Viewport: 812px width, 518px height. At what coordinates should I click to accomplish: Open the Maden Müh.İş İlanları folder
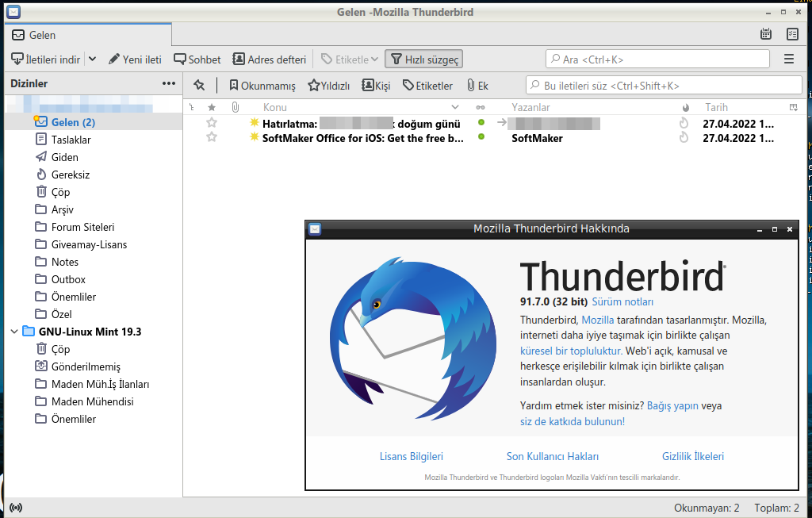(x=100, y=384)
